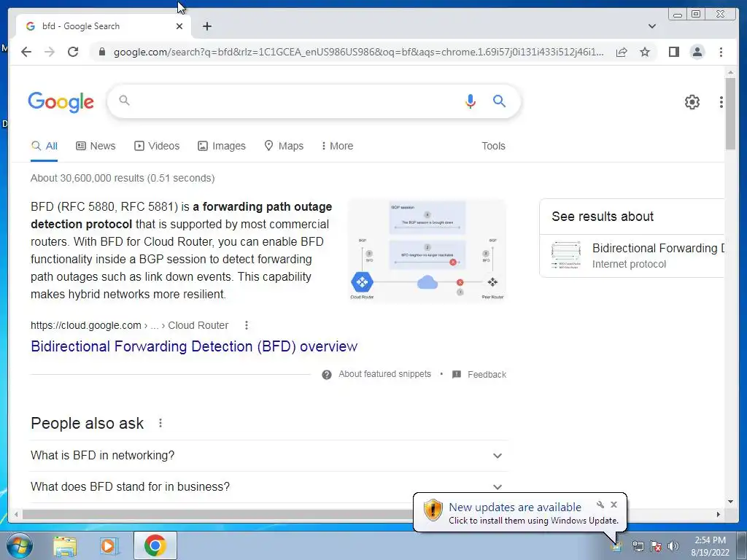The height and width of the screenshot is (560, 747).
Task: Expand What does BFD stand for in business?
Action: pyautogui.click(x=269, y=486)
